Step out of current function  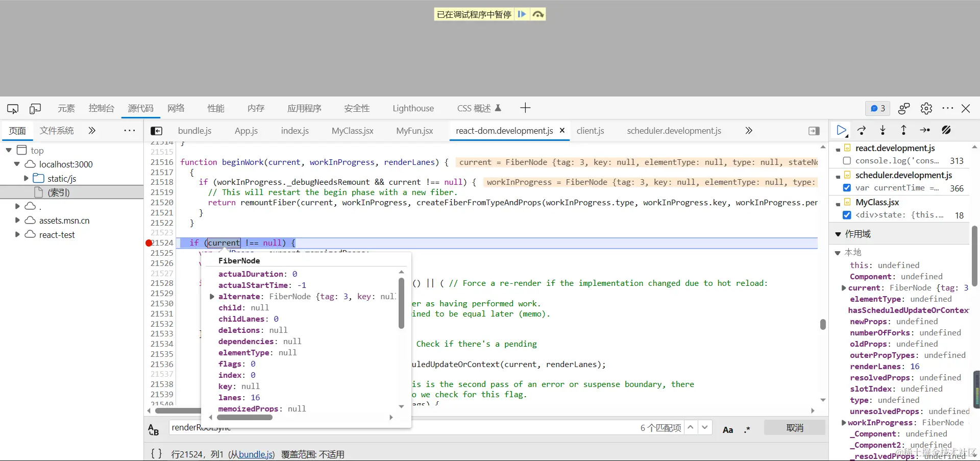(903, 130)
